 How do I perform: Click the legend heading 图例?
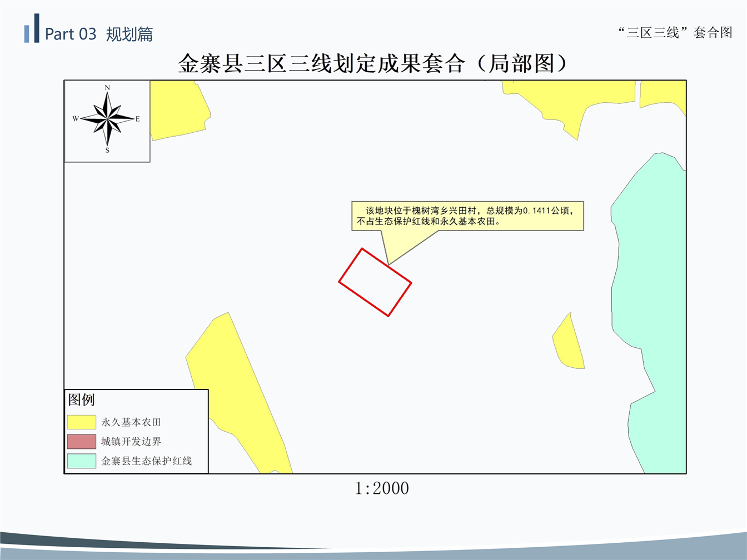(81, 399)
